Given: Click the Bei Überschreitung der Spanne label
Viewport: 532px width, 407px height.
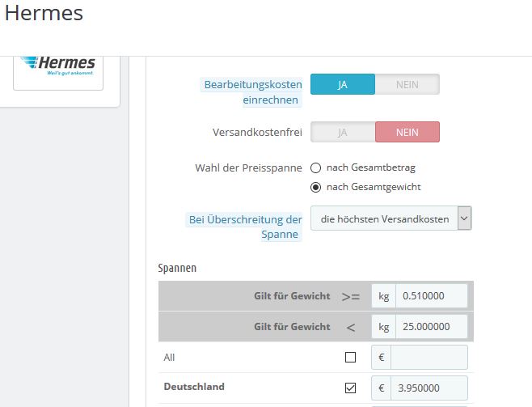Looking at the screenshot, I should pos(246,227).
